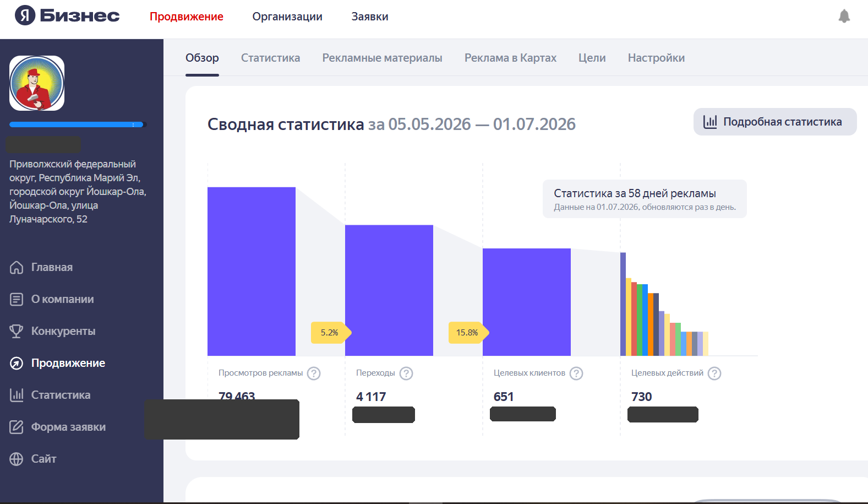This screenshot has height=504, width=868.
Task: Open Продвижение in the top menu
Action: tap(187, 17)
